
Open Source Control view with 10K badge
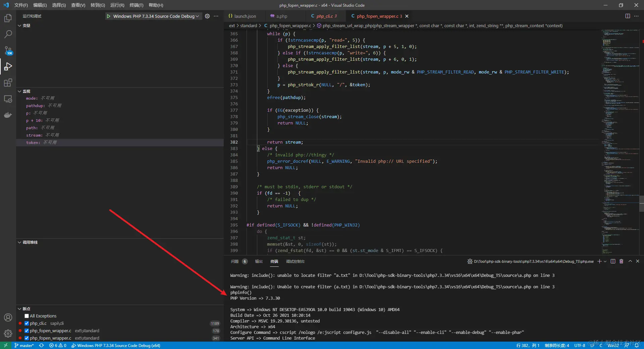click(8, 51)
